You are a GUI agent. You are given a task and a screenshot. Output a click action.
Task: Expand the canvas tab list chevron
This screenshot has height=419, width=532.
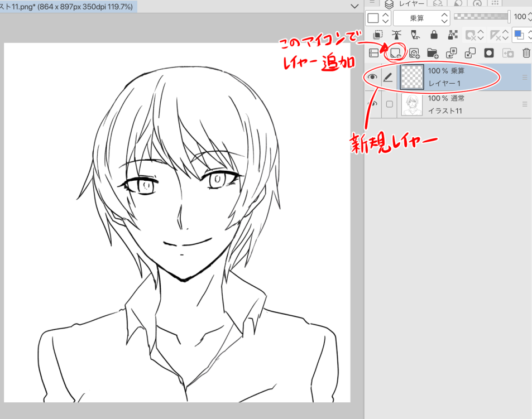coord(354,6)
